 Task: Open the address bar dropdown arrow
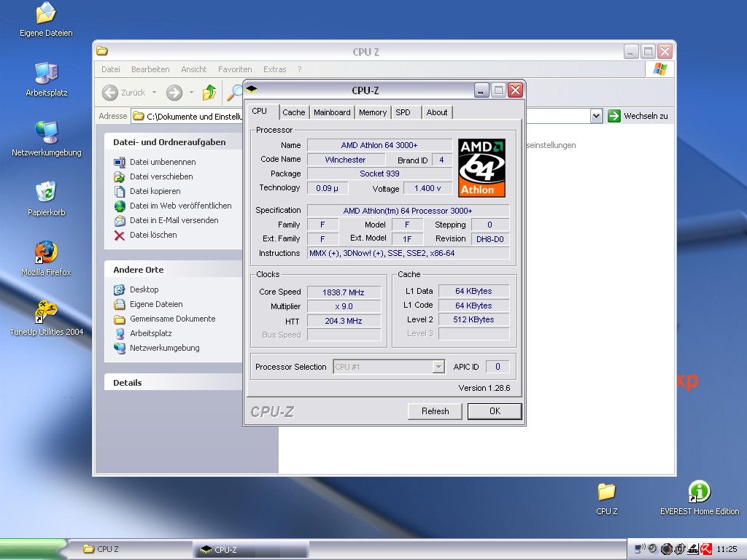click(596, 116)
